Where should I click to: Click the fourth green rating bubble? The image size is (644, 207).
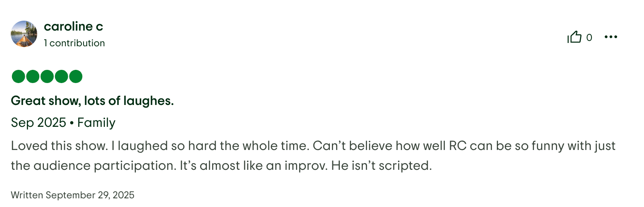[x=61, y=77]
